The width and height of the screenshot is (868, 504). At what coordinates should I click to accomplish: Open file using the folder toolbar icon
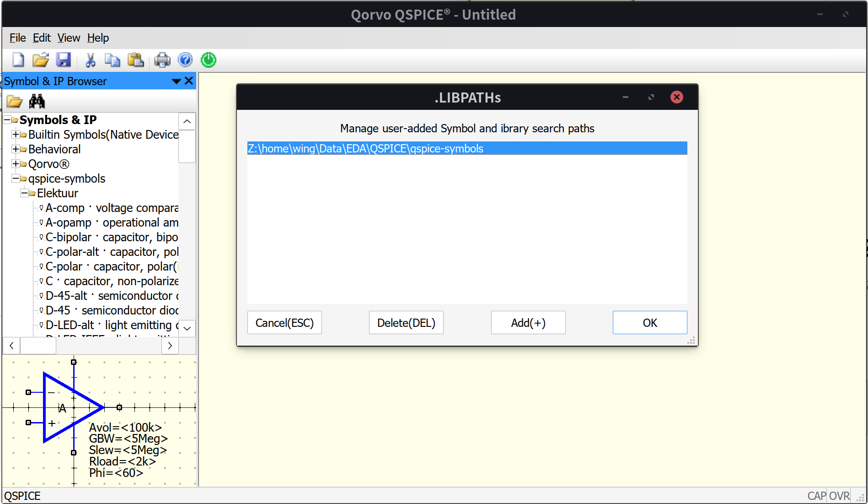41,60
